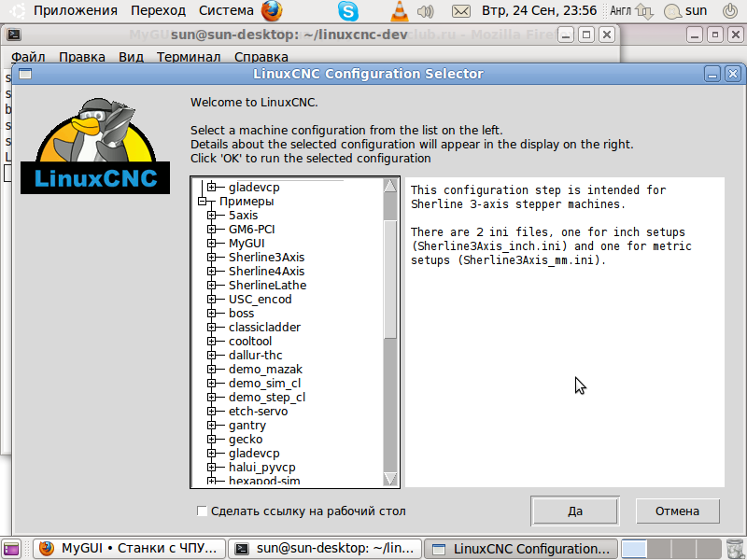Expand the Sherline4Axis node
This screenshot has width=747, height=560.
tap(212, 271)
